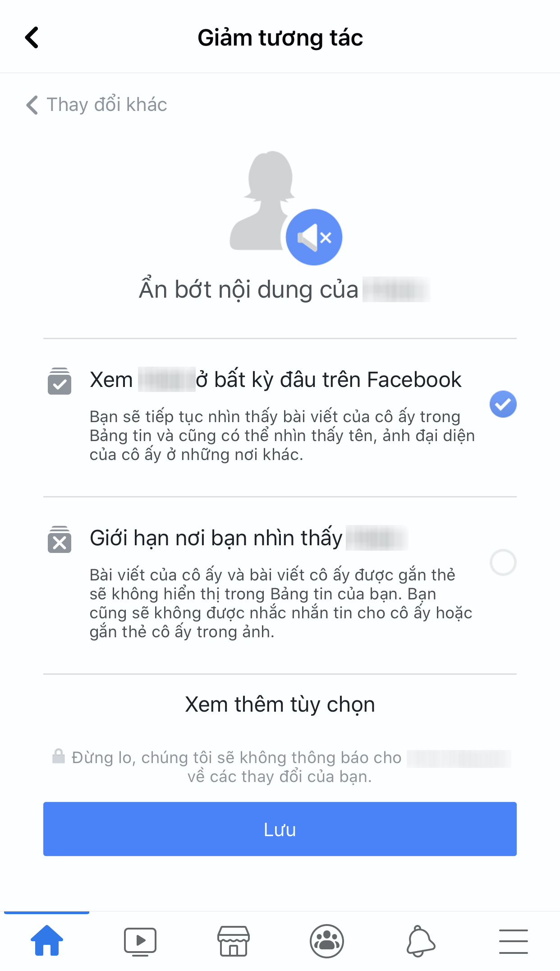This screenshot has width=560, height=971.
Task: Open the Home feed tab icon
Action: (47, 941)
